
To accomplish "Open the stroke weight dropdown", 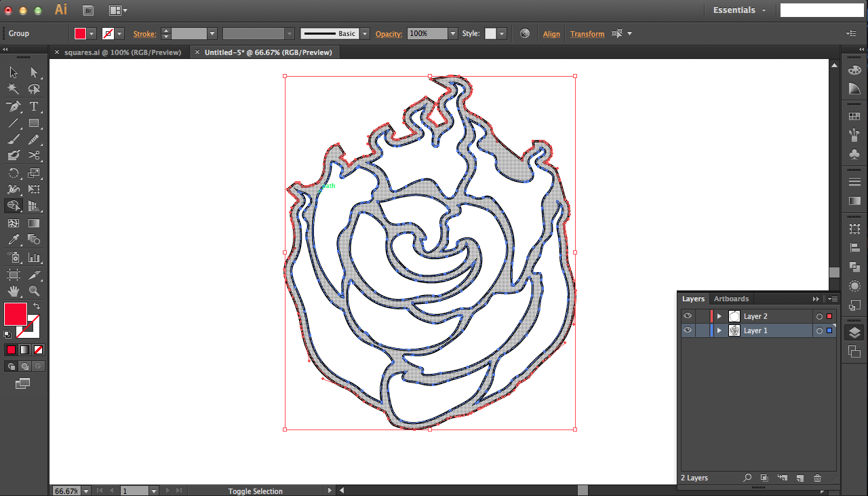I will coord(212,33).
